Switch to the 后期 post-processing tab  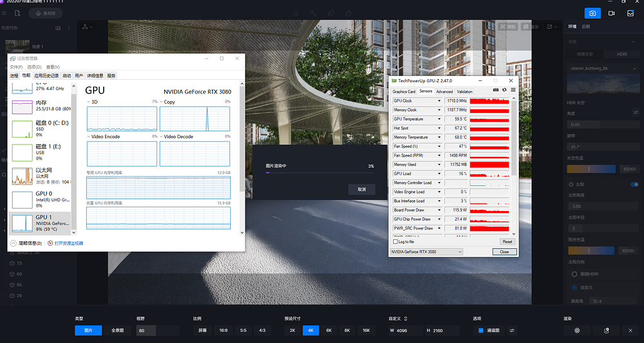(586, 26)
